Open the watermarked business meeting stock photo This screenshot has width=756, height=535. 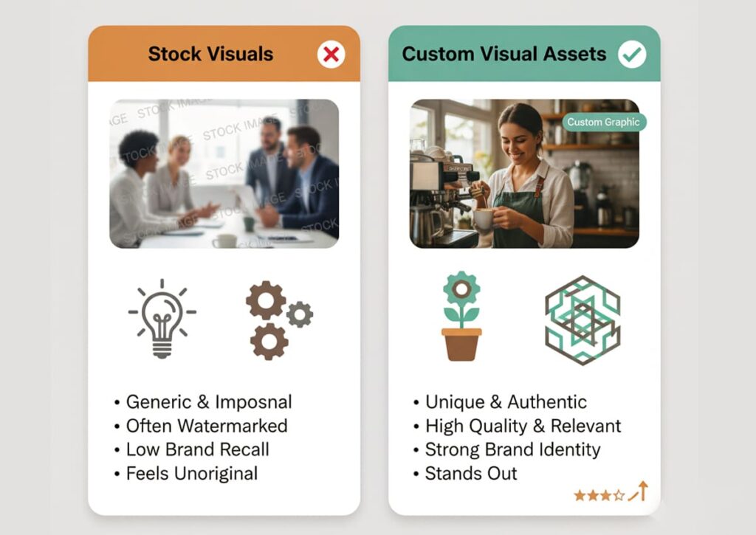pyautogui.click(x=224, y=173)
